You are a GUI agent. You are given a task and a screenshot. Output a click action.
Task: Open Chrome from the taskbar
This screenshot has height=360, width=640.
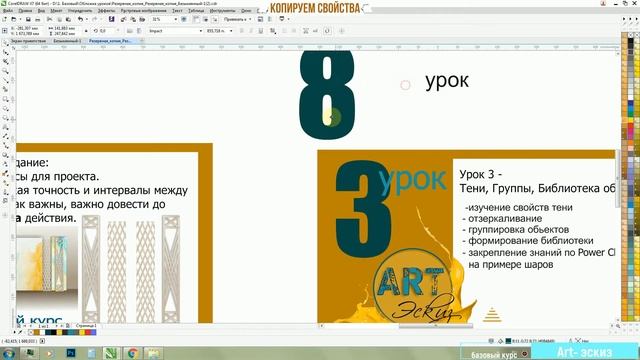tap(132, 353)
